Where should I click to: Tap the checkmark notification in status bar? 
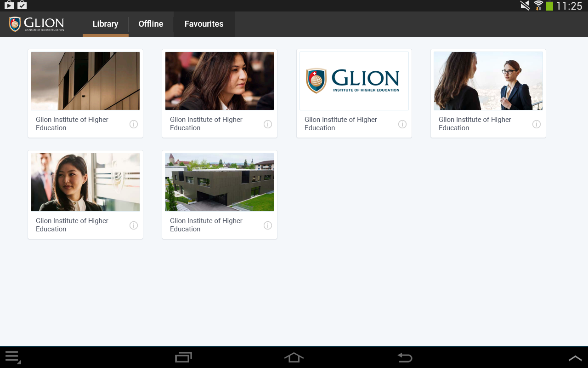[22, 6]
